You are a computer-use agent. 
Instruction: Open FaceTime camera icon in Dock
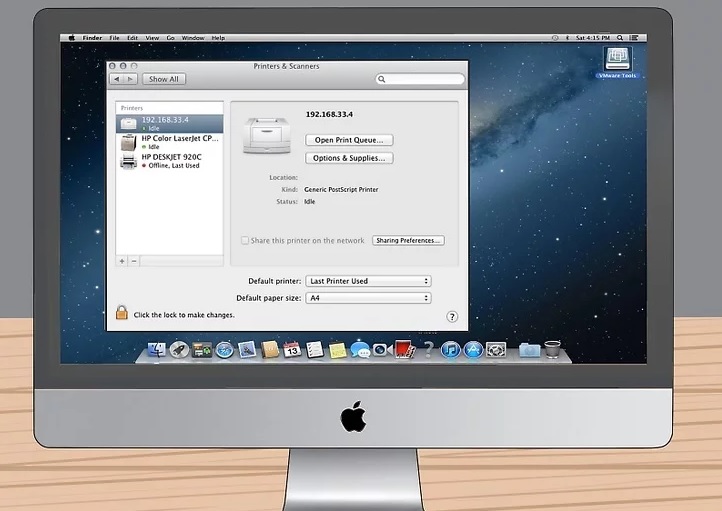point(382,350)
